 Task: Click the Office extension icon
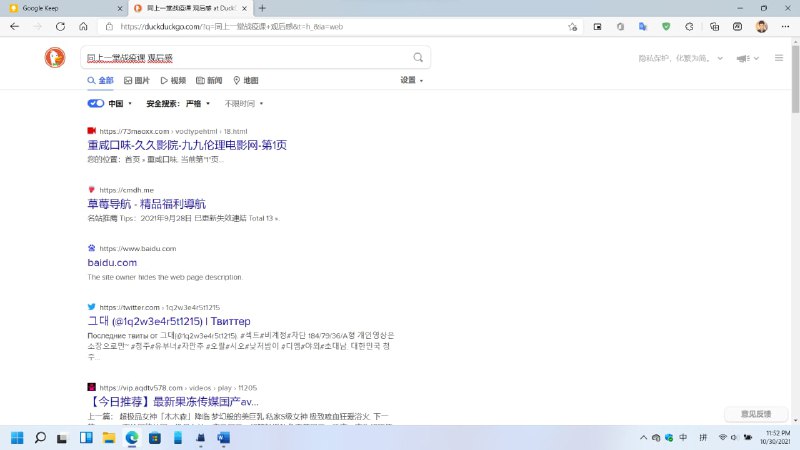[x=620, y=27]
